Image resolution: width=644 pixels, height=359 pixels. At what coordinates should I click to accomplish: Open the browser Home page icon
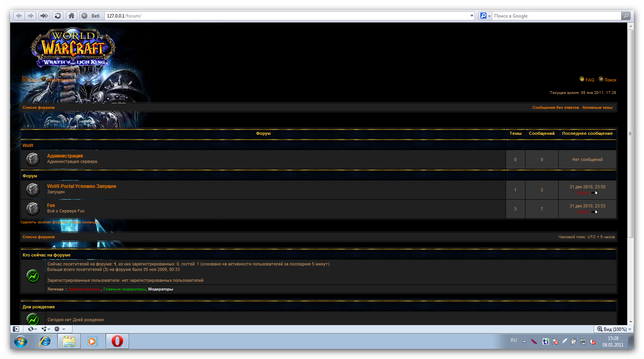(71, 16)
